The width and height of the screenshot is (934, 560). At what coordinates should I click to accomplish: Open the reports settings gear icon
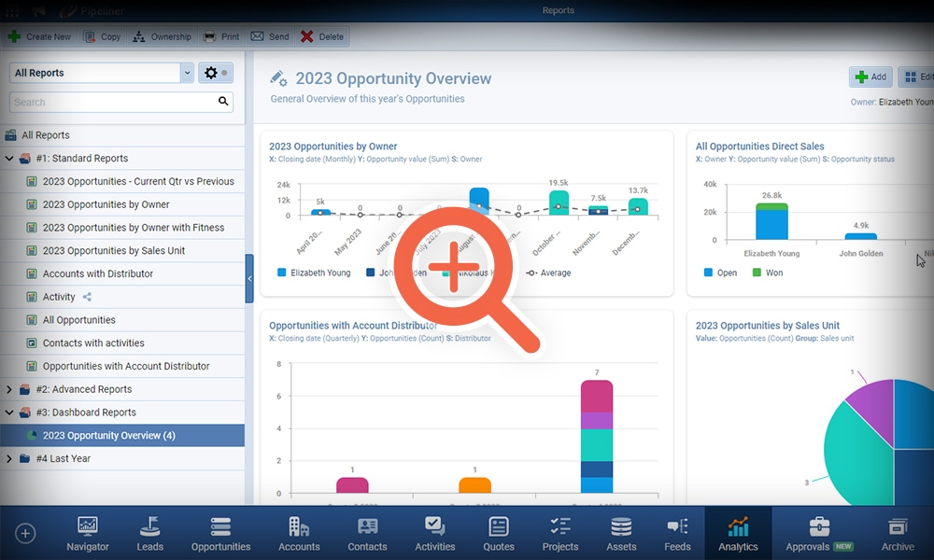pyautogui.click(x=214, y=72)
